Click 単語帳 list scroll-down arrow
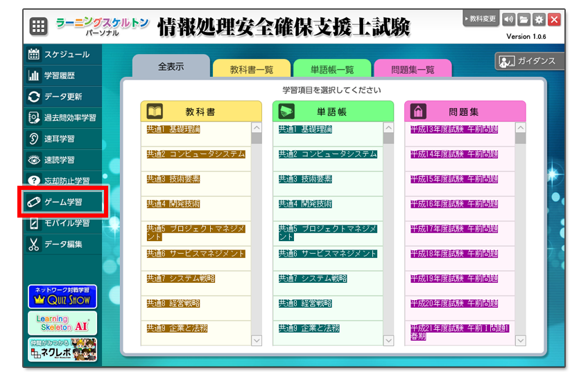 pyautogui.click(x=388, y=340)
